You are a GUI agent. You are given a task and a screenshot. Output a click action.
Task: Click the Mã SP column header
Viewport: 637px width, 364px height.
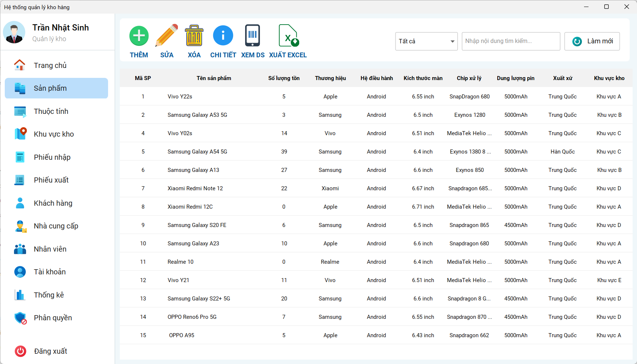143,78
